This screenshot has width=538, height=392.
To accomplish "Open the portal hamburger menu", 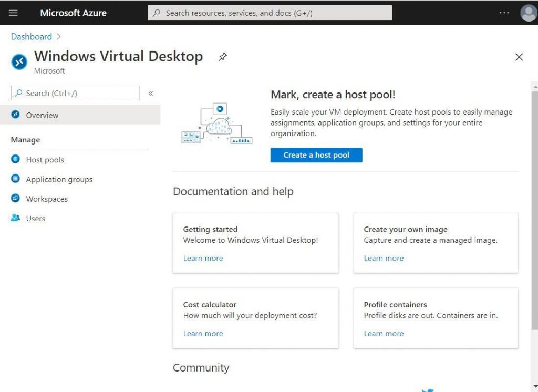I will [13, 13].
